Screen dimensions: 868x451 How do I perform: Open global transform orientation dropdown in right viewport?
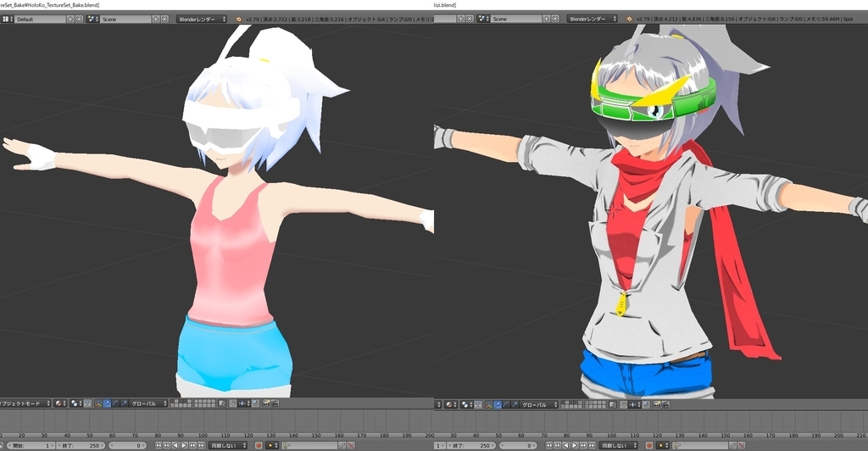point(539,405)
